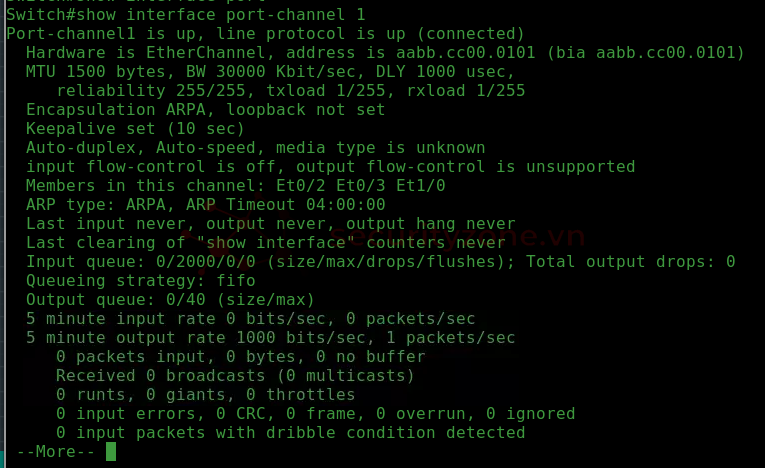Click the 'dribble condition detected' line
This screenshot has width=765, height=468.
(x=290, y=433)
